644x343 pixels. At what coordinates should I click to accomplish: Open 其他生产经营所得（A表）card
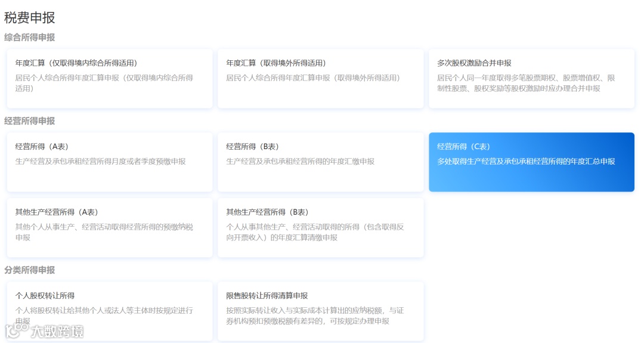coord(110,227)
